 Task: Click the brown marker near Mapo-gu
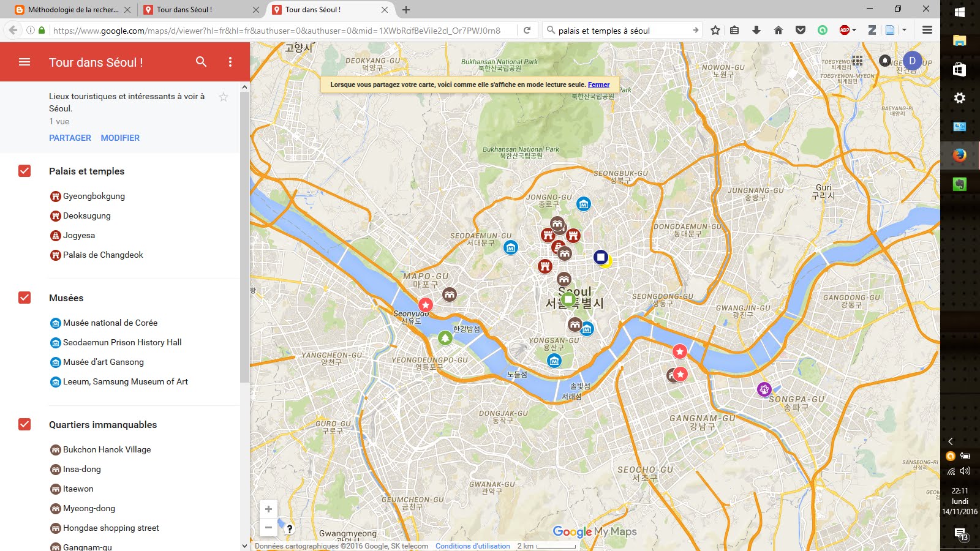pyautogui.click(x=450, y=294)
